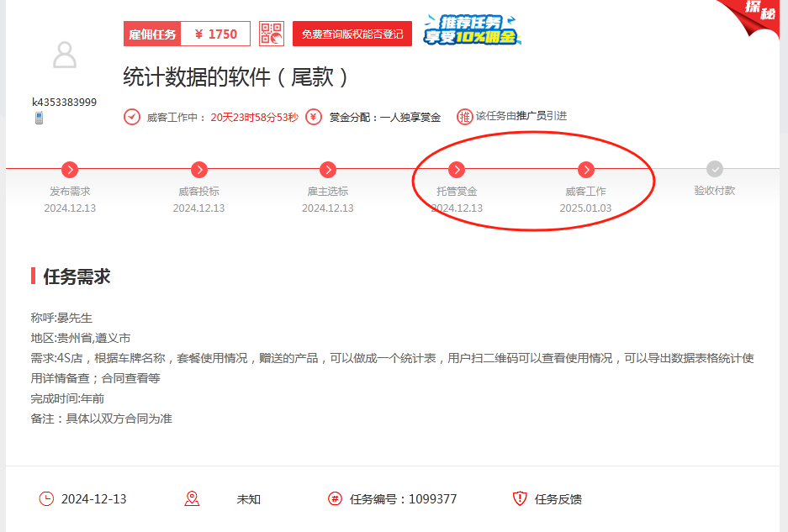Click the shield icon beside 任务反馈

(x=519, y=499)
